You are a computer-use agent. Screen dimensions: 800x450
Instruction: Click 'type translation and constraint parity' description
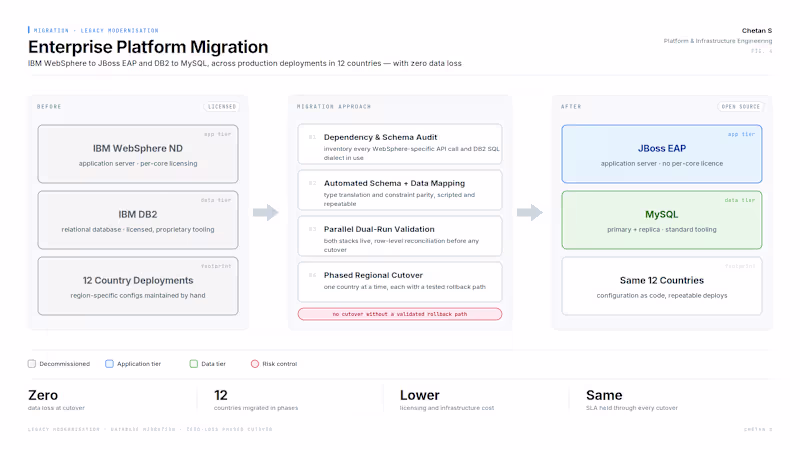coord(399,199)
